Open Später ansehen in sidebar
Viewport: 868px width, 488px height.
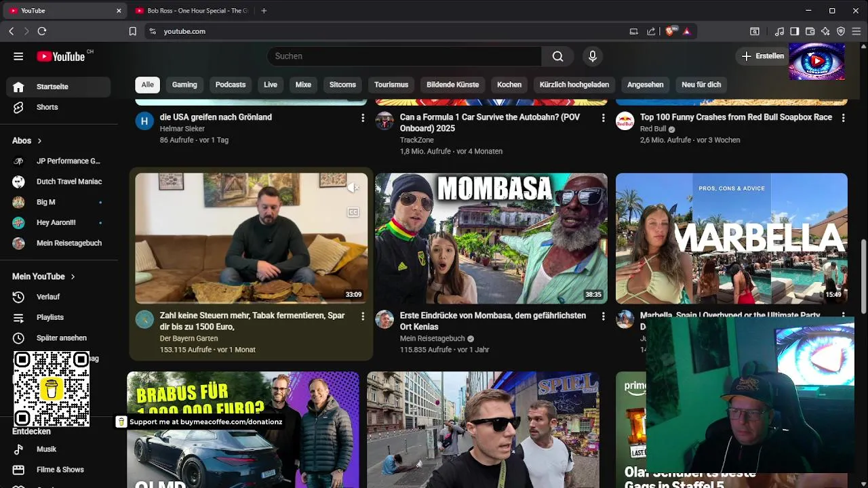pyautogui.click(x=58, y=338)
